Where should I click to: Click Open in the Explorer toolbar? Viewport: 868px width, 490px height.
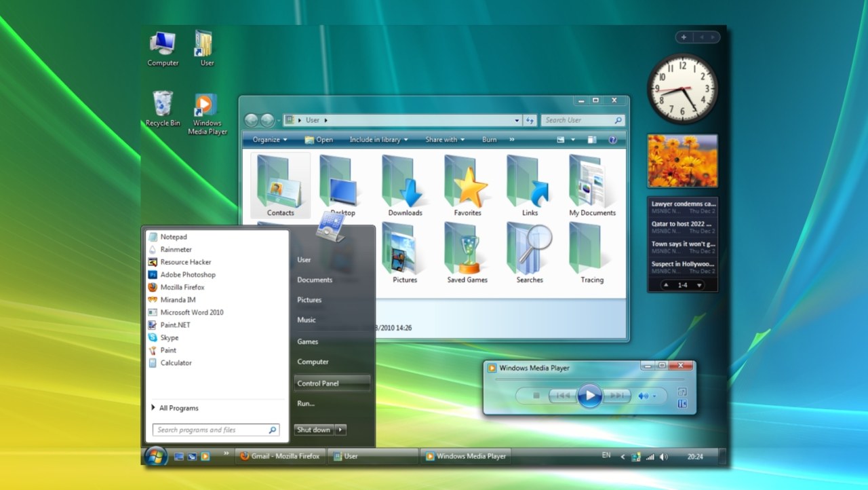point(319,140)
